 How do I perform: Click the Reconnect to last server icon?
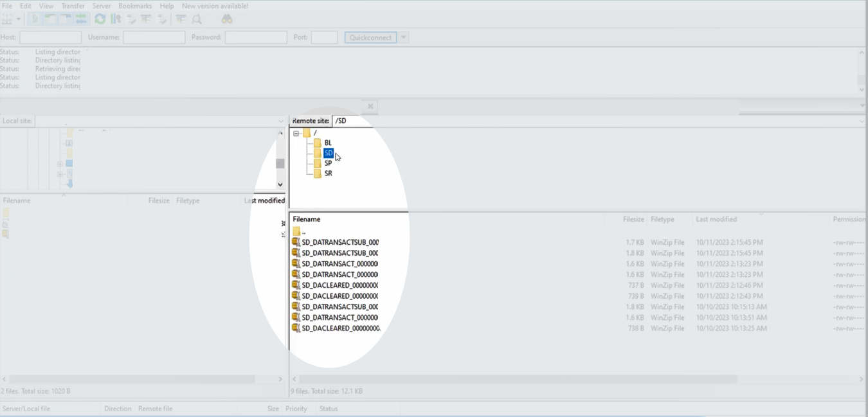pos(162,19)
